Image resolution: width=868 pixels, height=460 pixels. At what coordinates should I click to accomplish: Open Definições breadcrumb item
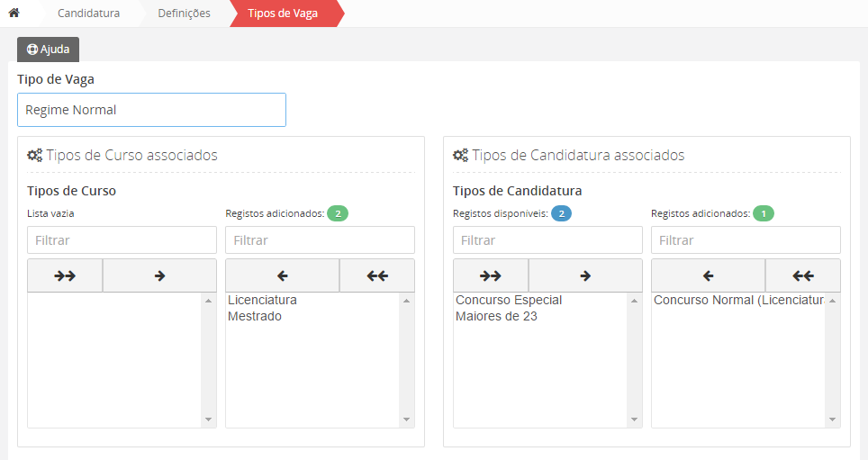coord(184,14)
